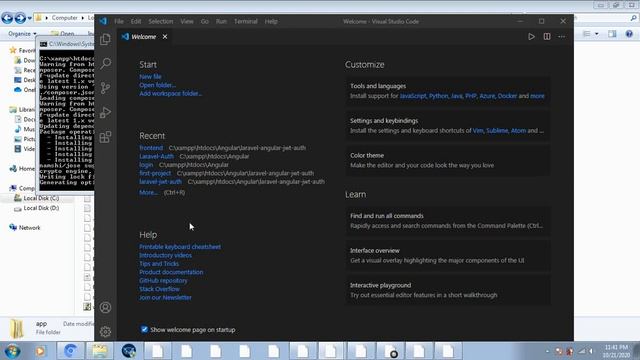Click the Open folder link
The width and height of the screenshot is (640, 360).
(x=158, y=85)
